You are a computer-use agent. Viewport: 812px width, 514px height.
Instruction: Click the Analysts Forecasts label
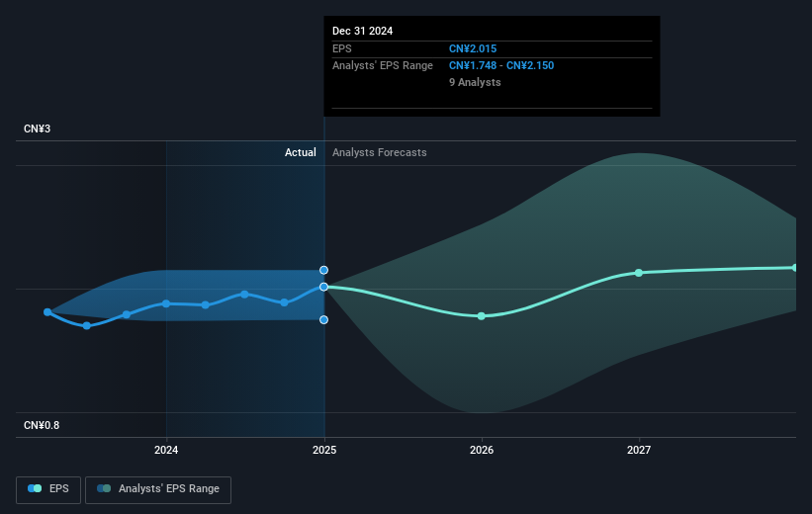[380, 152]
